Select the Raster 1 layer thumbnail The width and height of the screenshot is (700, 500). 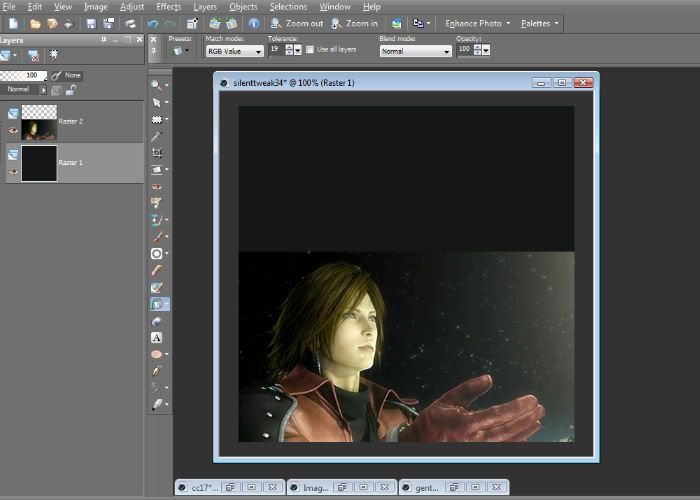pos(39,163)
